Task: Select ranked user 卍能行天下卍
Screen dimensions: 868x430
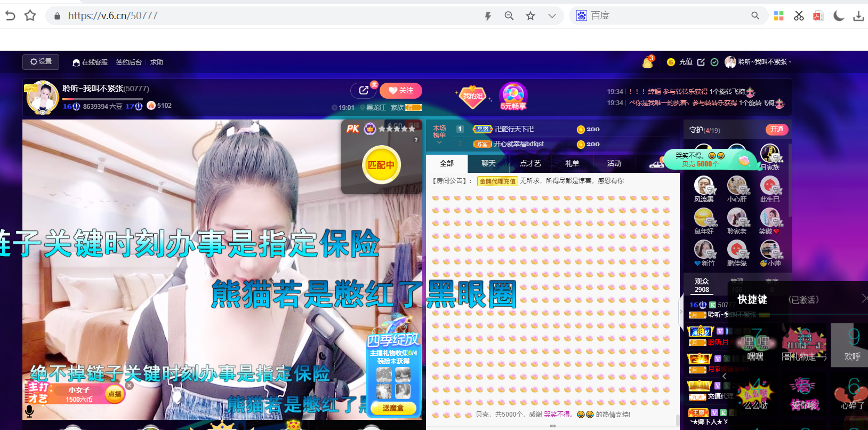Action: [x=514, y=129]
